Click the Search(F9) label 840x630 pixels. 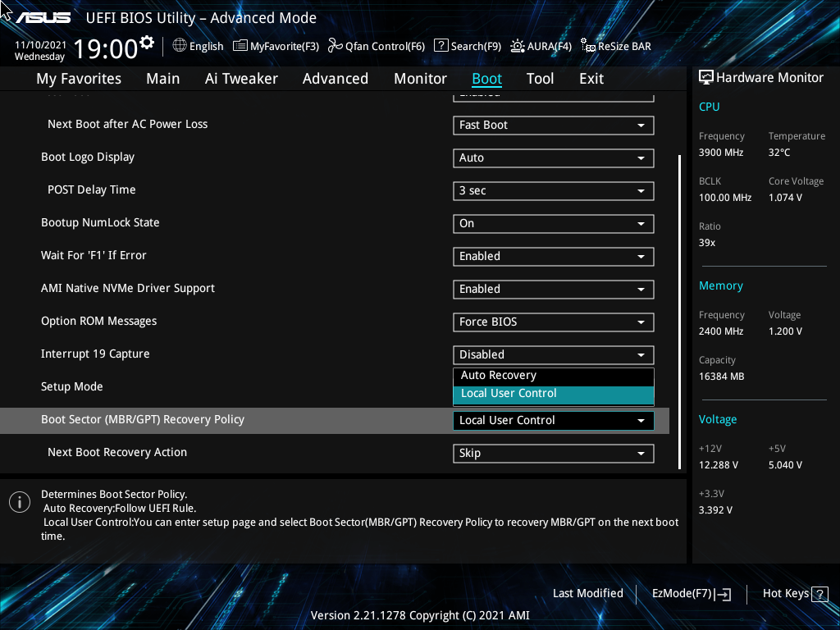click(x=476, y=46)
